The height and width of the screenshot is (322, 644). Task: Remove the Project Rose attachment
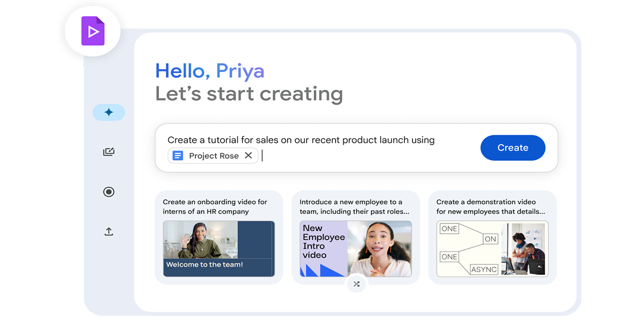[x=249, y=155]
